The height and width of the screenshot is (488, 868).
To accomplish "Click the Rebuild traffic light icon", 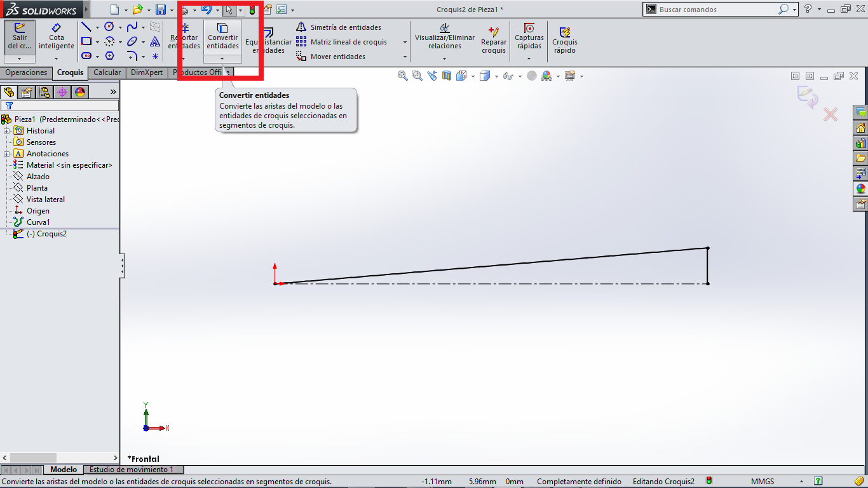I will click(252, 10).
